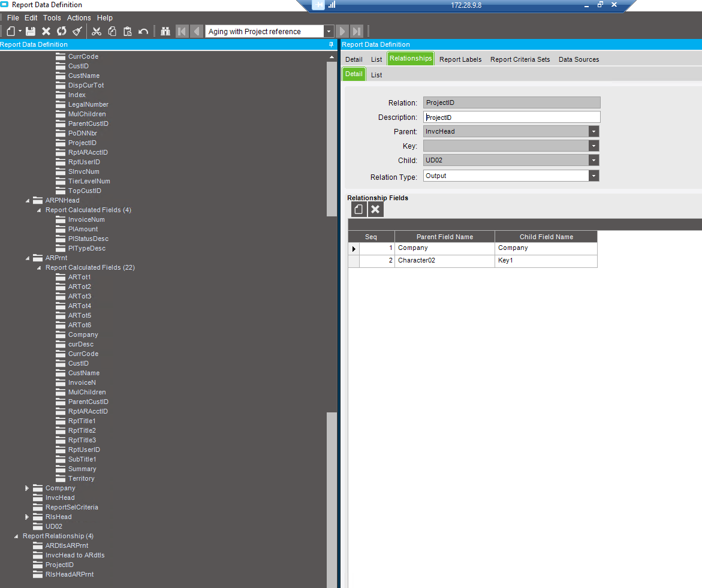Open the Parent dropdown showing InvcHead

(593, 131)
